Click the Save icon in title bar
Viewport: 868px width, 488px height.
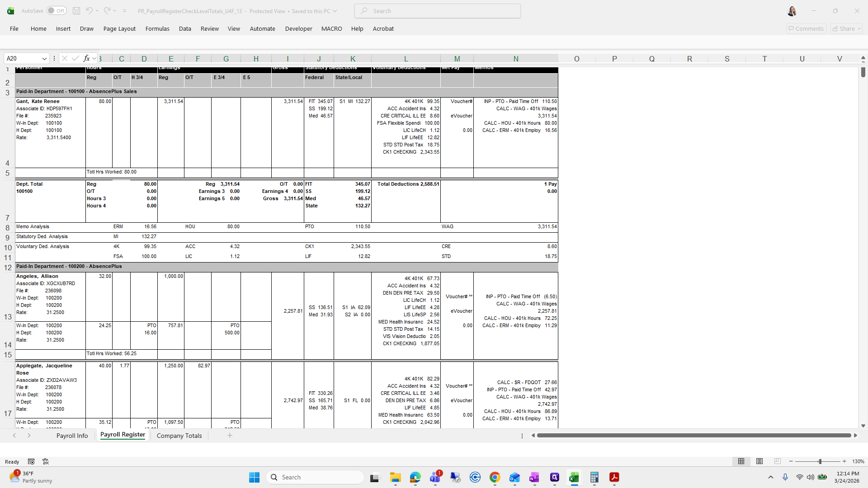click(x=76, y=11)
